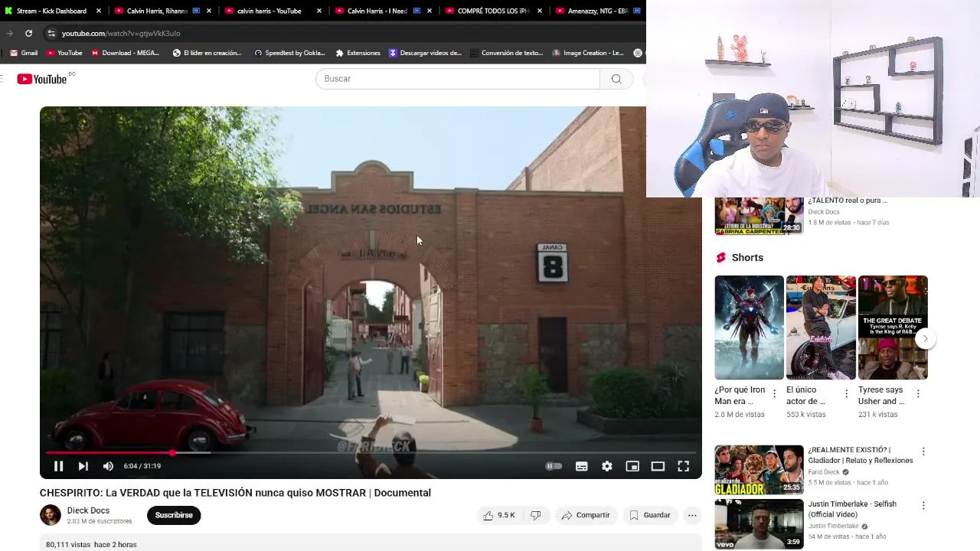Open options for Justin Timberlake - Selfish

[x=923, y=506]
